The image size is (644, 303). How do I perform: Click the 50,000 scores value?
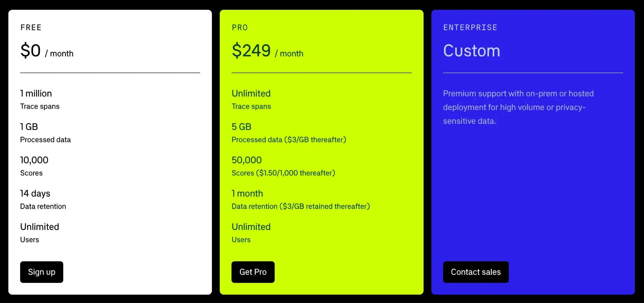(x=247, y=160)
